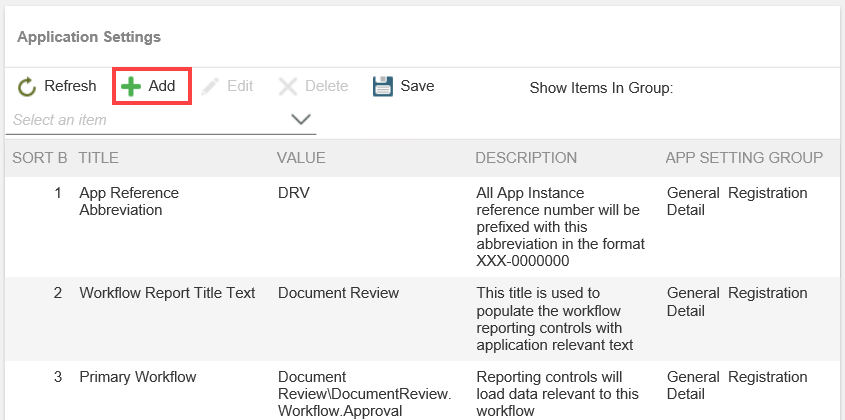Click the DRV value cell
Viewport: 845px width, 420px height.
point(294,193)
